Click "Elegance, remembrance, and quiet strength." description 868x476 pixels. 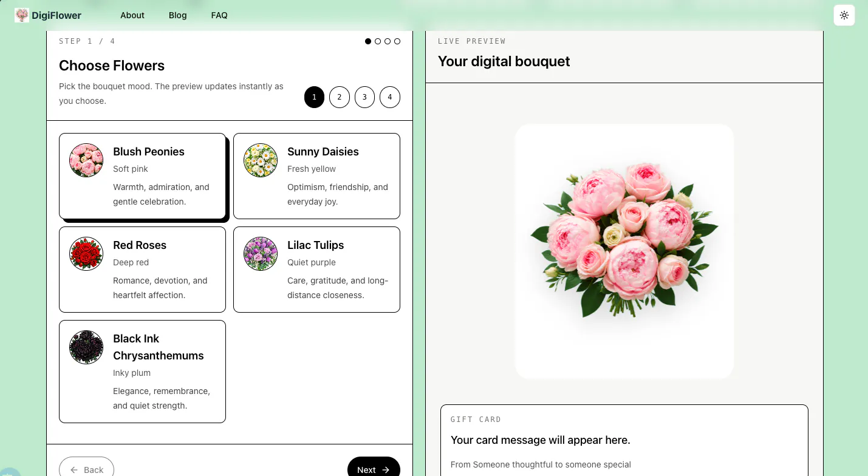tap(162, 398)
